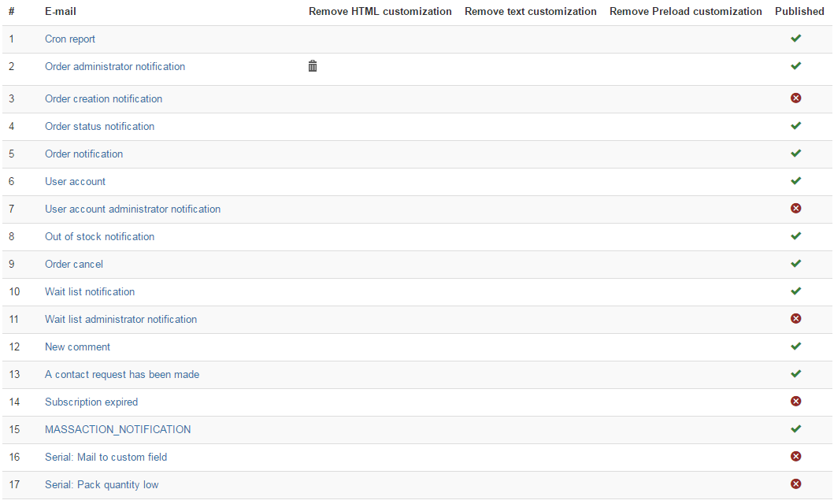Sort by Published column header
This screenshot has width=834, height=504.
tap(799, 12)
